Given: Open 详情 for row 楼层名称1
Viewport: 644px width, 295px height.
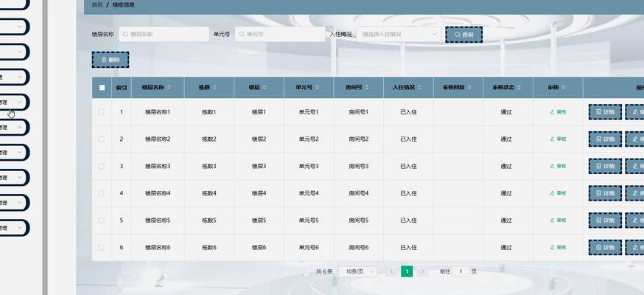Looking at the screenshot, I should pyautogui.click(x=605, y=112).
